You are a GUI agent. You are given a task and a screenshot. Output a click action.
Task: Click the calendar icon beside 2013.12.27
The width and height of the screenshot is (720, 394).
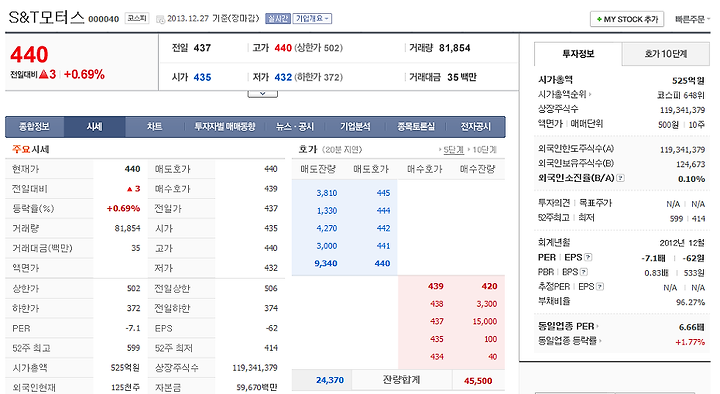(160, 19)
